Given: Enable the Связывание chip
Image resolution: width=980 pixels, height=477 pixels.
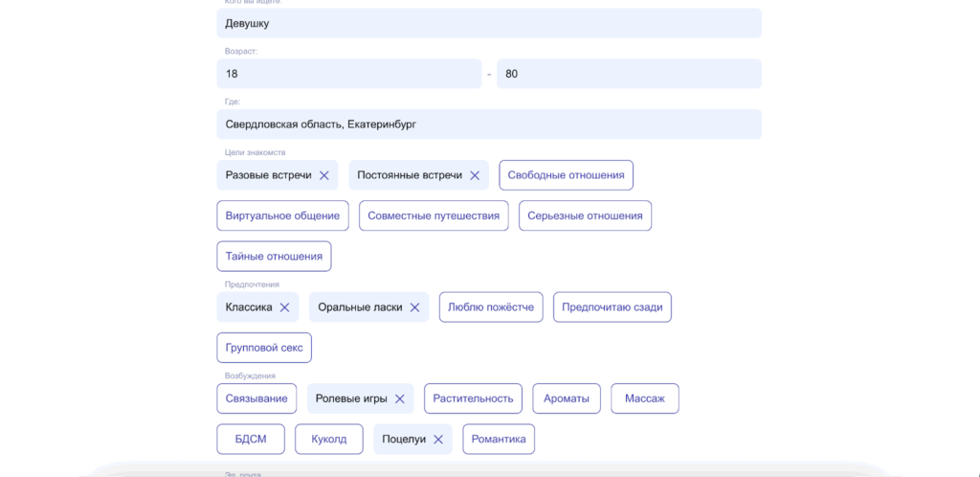Looking at the screenshot, I should click(256, 398).
